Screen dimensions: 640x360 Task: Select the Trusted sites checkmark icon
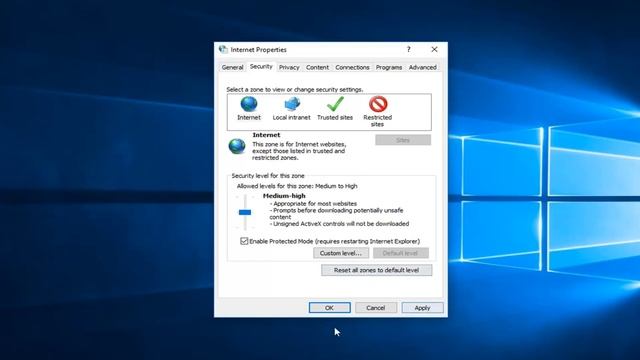tap(335, 104)
